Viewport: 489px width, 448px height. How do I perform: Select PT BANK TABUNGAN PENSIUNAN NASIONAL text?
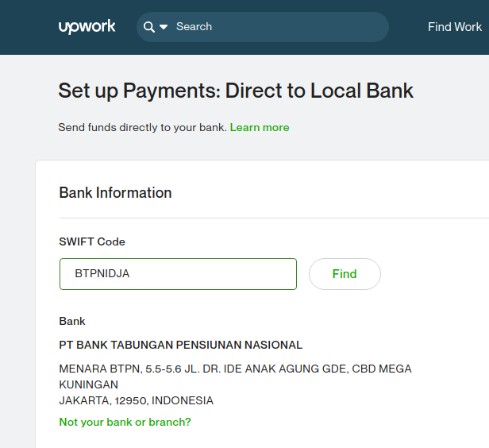click(x=180, y=345)
